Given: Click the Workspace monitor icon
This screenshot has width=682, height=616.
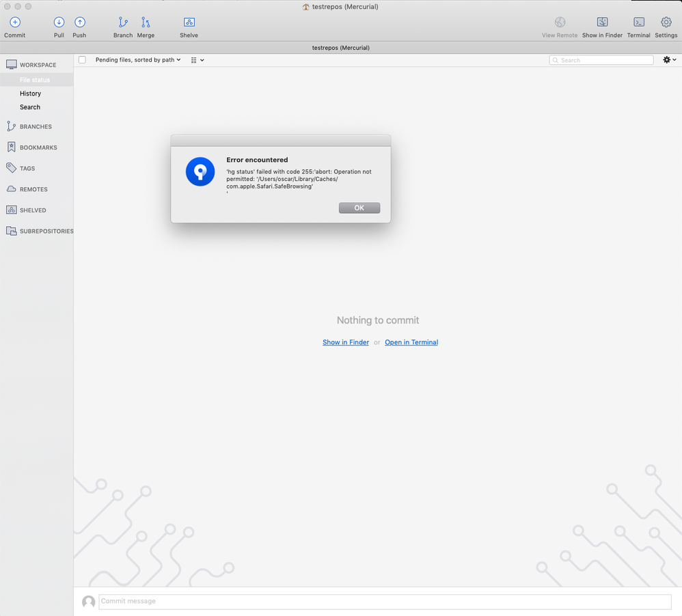Looking at the screenshot, I should tap(12, 65).
